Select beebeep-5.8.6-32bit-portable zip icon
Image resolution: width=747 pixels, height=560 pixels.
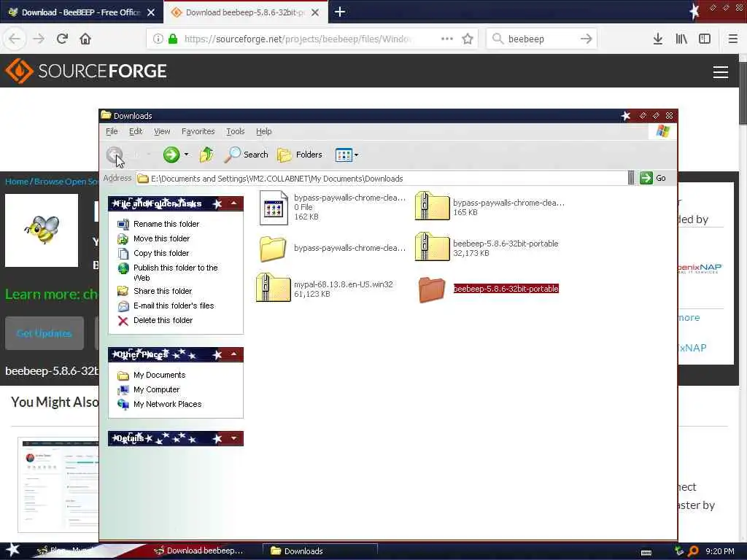(432, 246)
